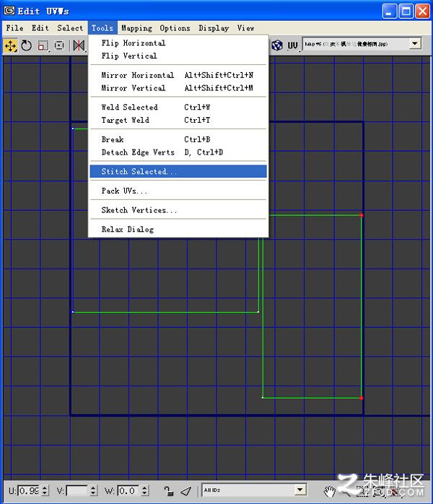Image resolution: width=433 pixels, height=504 pixels.
Task: Click the red selected vertex at bottom right
Action: tap(361, 398)
